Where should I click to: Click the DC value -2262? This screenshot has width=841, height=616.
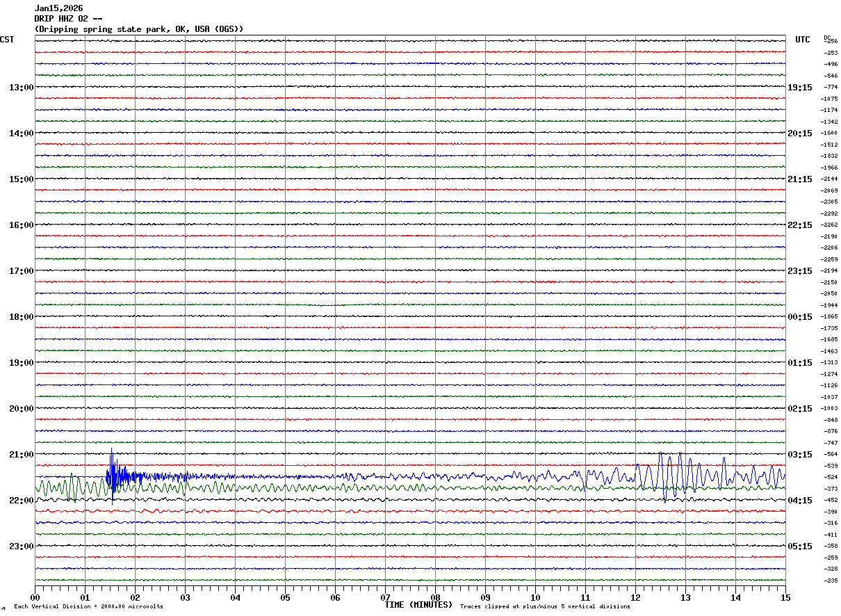click(x=829, y=225)
